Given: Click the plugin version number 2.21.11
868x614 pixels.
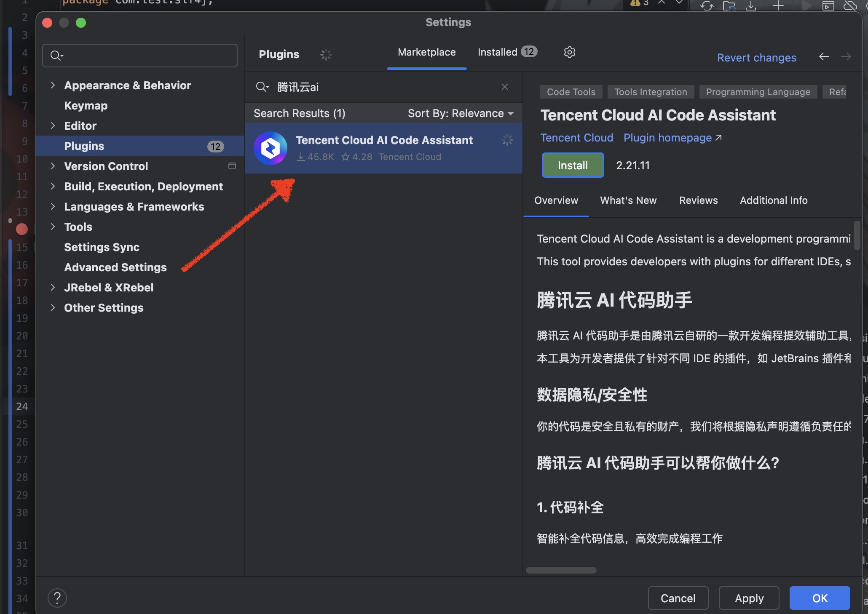Looking at the screenshot, I should click(633, 165).
